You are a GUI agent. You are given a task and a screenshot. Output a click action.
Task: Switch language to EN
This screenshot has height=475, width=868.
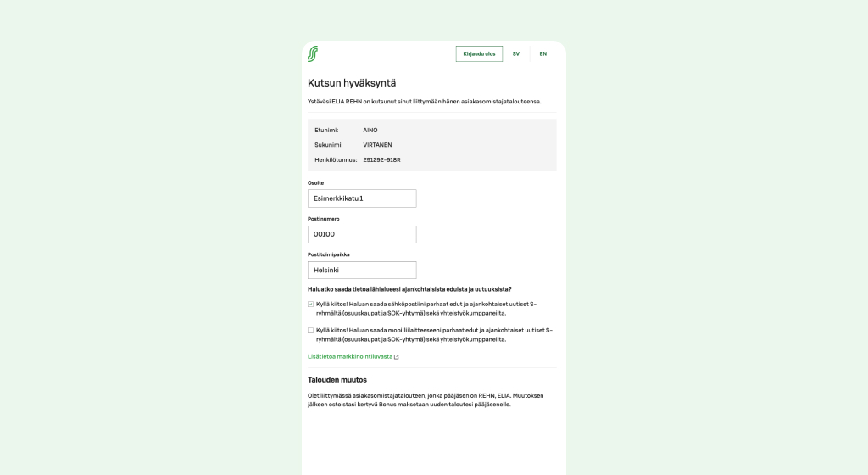(x=543, y=53)
